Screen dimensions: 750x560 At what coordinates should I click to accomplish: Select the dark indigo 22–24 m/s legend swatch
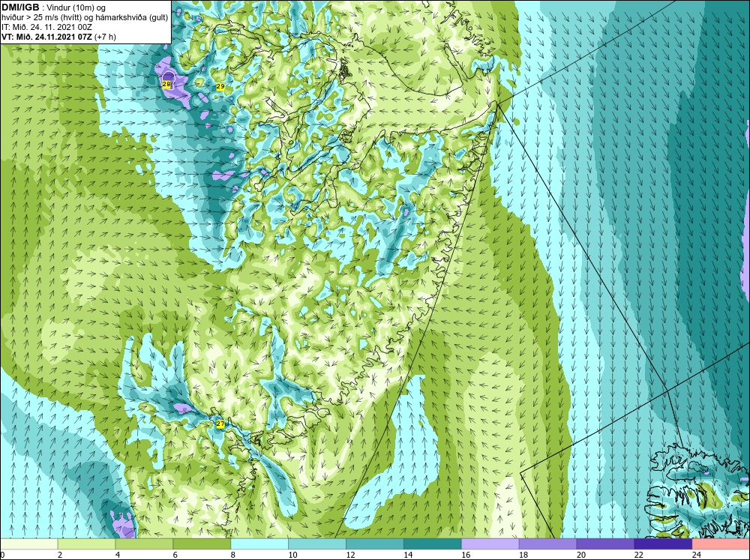[x=663, y=544]
